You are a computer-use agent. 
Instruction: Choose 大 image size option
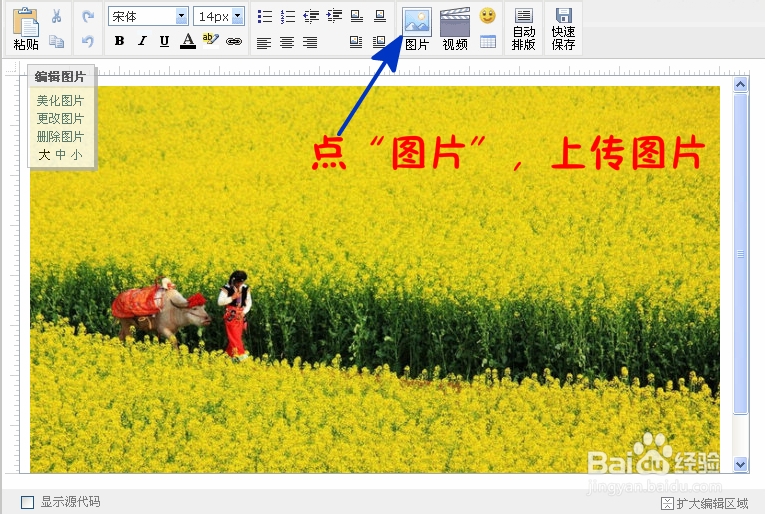[44, 155]
